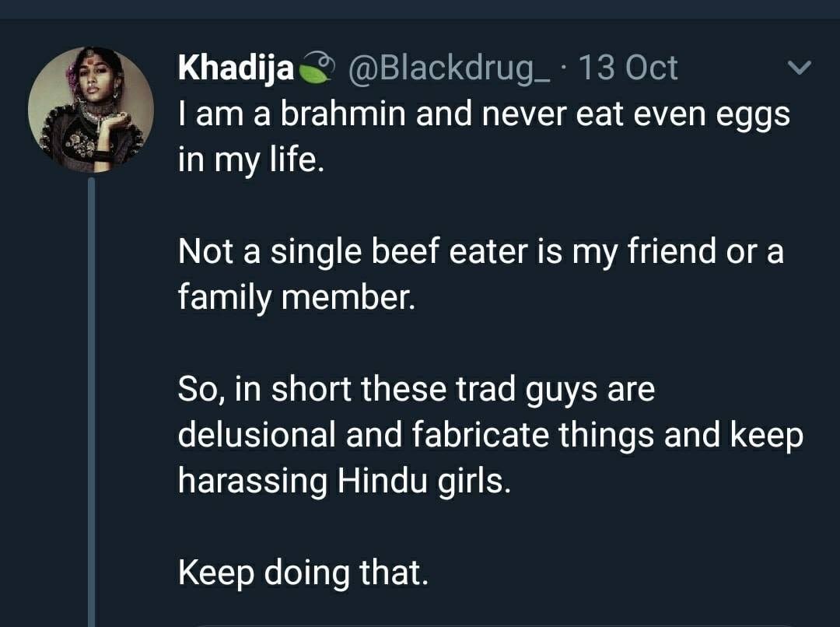Image resolution: width=840 pixels, height=627 pixels.
Task: Click the leaf emoji beside Khadija
Action: [x=316, y=69]
